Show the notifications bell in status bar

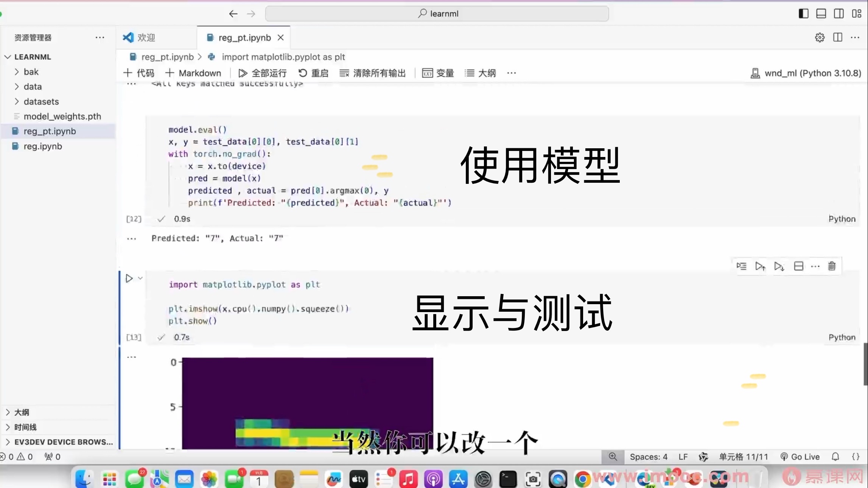835,457
